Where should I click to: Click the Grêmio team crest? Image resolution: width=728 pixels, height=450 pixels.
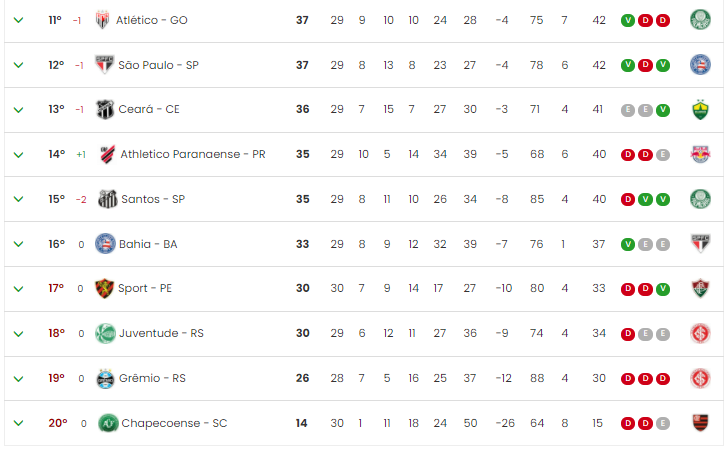coord(105,378)
